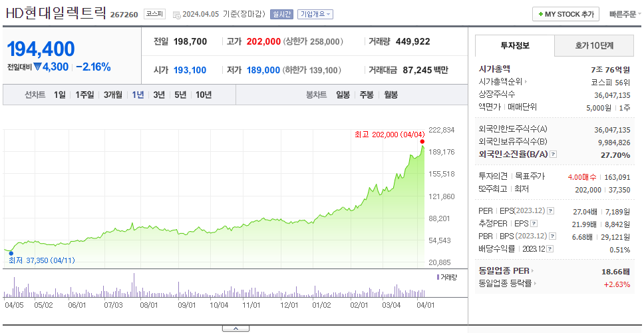
Task: Select the 10년 line chart range
Action: 204,95
